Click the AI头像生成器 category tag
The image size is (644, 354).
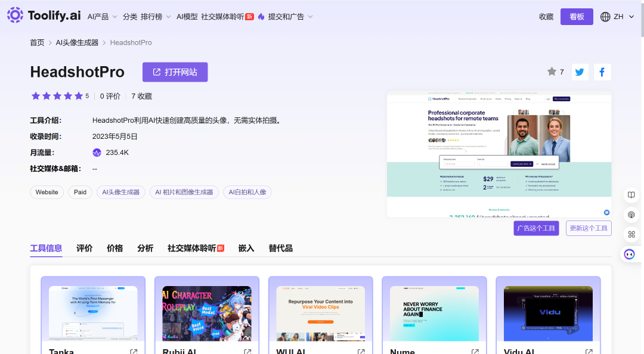point(120,192)
